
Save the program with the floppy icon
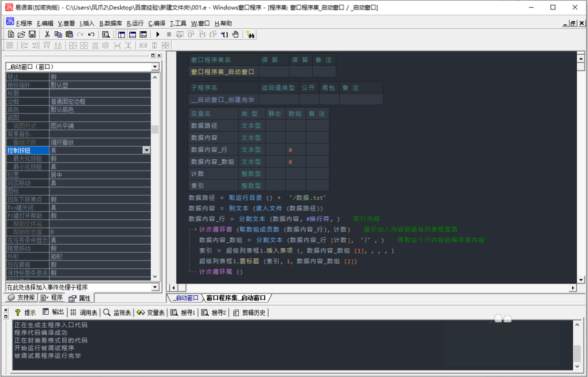[32, 35]
